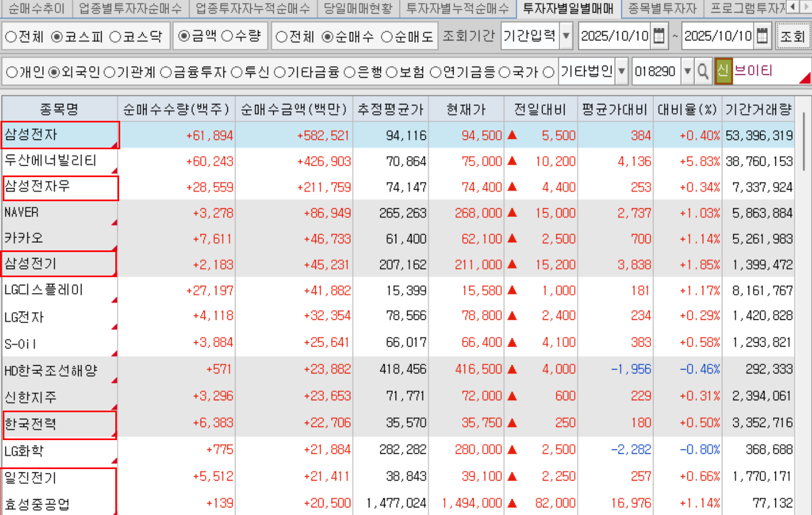Image resolution: width=812 pixels, height=515 pixels.
Task: Select the 코스닥 market radio button
Action: [115, 37]
